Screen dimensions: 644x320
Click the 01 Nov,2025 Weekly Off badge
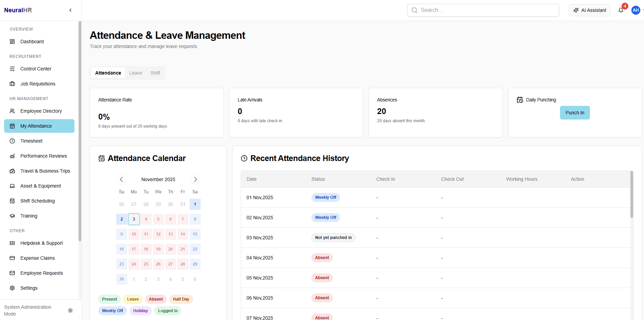325,197
